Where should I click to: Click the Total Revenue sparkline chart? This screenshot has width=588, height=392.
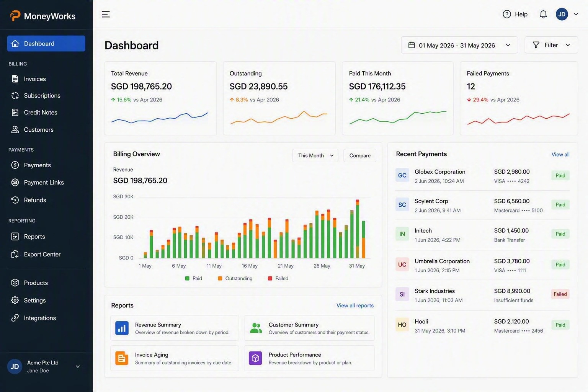(160, 118)
